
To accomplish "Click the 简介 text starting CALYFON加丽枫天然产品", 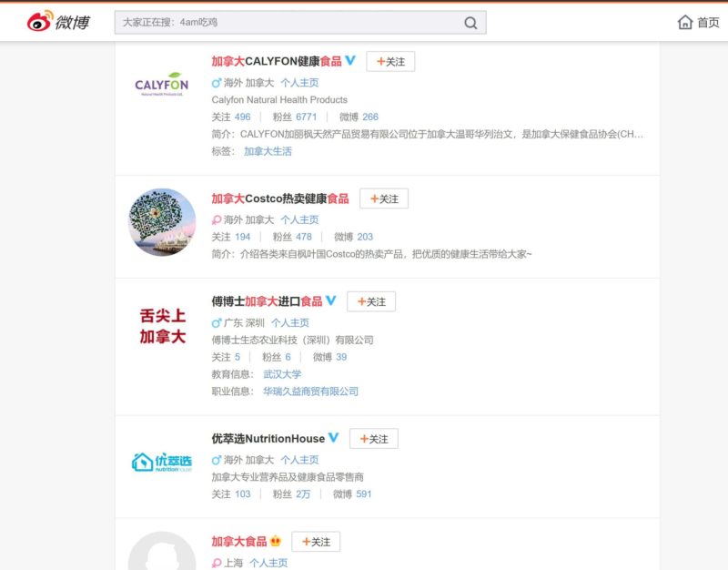I will pos(441,134).
